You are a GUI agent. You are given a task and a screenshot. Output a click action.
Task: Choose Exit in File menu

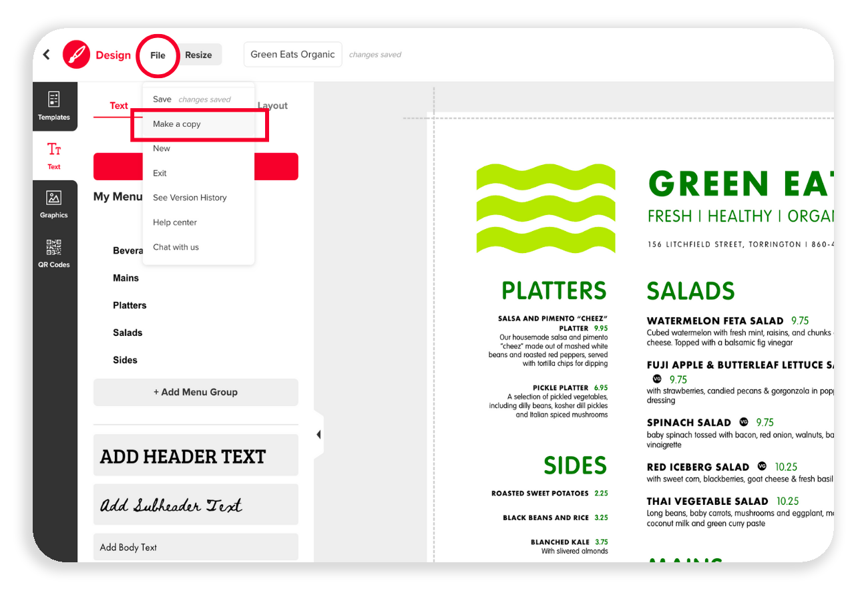(198, 173)
